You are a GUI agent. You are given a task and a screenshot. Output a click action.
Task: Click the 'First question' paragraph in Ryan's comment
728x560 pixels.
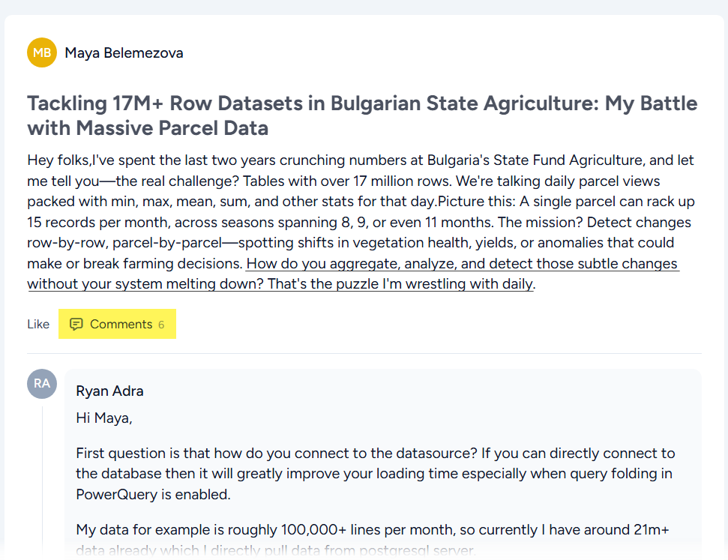point(375,454)
